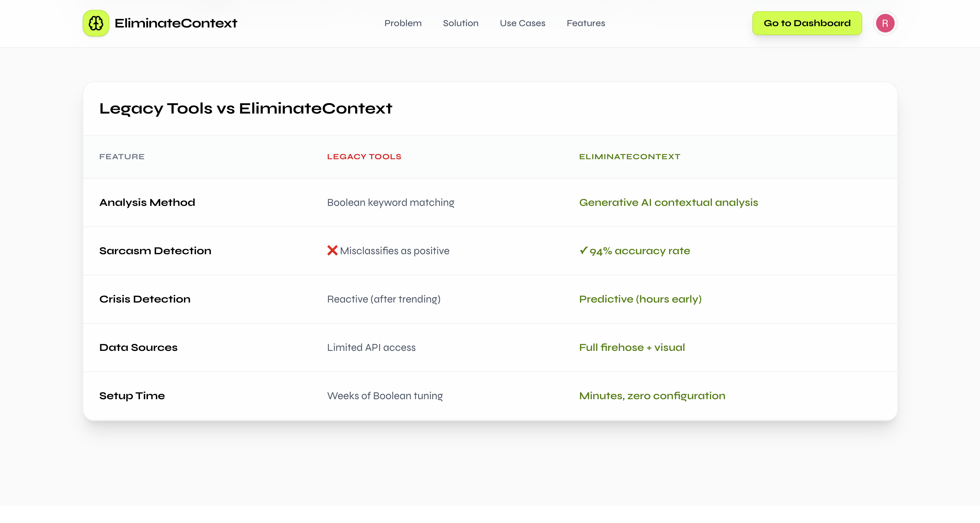This screenshot has width=980, height=523.
Task: Select the FEATURE column header
Action: [122, 157]
